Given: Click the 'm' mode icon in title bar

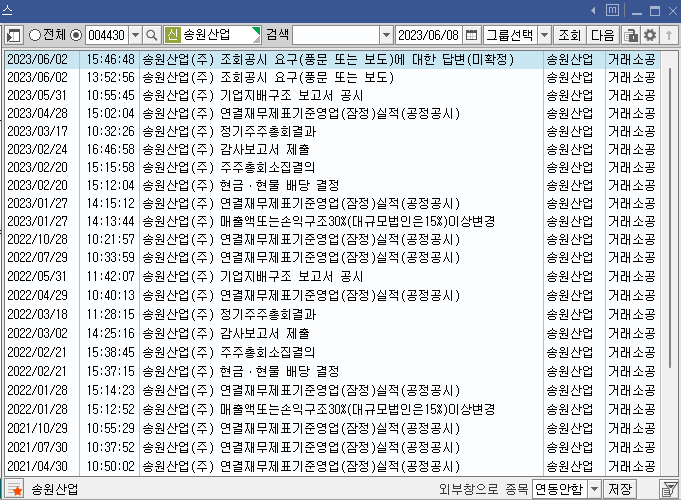Looking at the screenshot, I should coord(612,10).
